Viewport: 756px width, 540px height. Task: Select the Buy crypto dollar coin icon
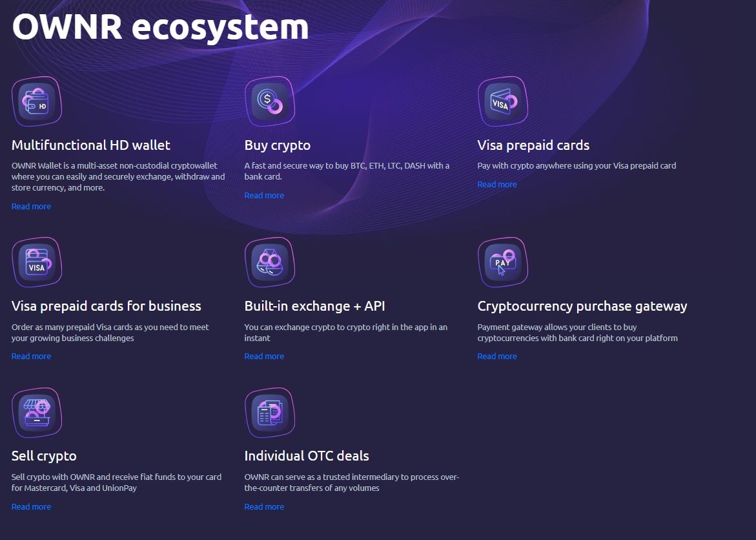[270, 100]
